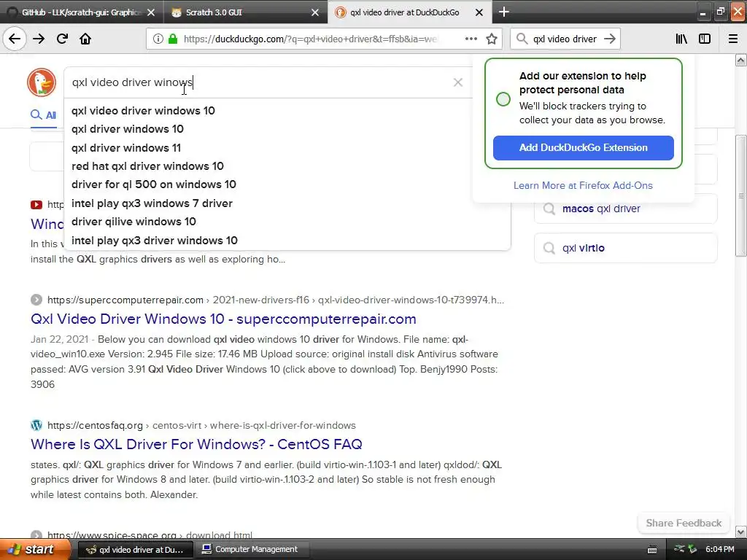Select the 'All' results tab
Screen dimensions: 747x560
pyautogui.click(x=44, y=115)
